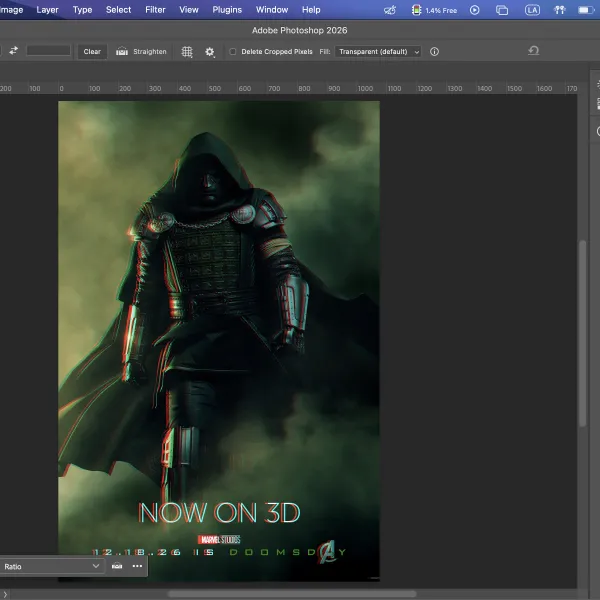Select the Straighten tool icon
This screenshot has height=600, width=600.
[x=122, y=51]
